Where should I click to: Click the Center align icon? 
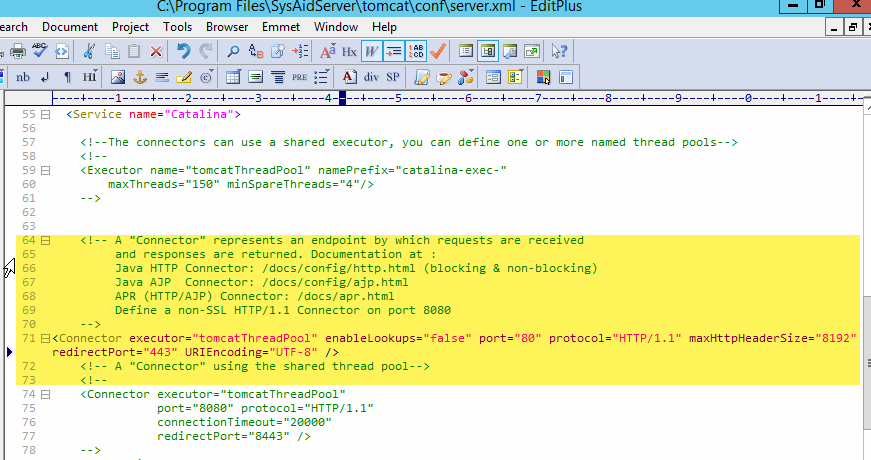[278, 77]
